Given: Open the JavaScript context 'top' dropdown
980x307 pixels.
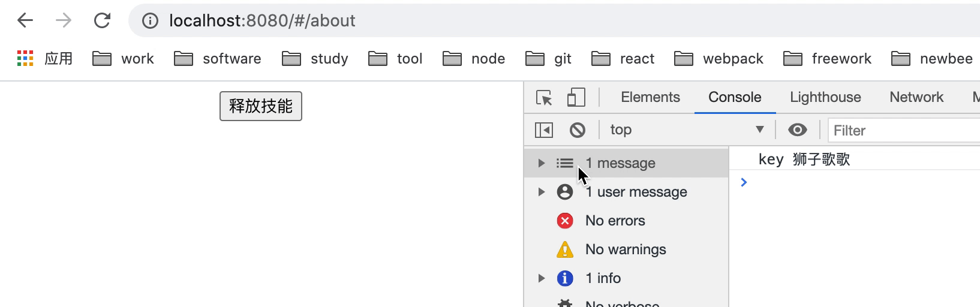Looking at the screenshot, I should coord(687,130).
